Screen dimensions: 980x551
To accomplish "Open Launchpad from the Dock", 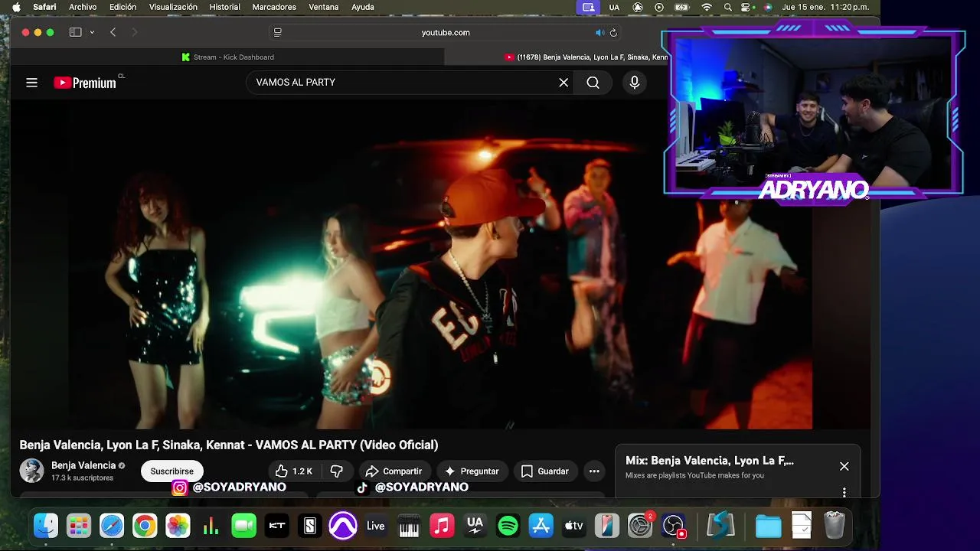I will click(x=79, y=526).
